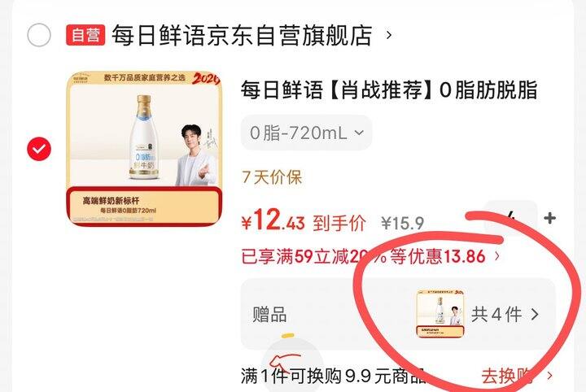The width and height of the screenshot is (586, 392).
Task: Open the 赠品 gift row
Action: [x=398, y=315]
